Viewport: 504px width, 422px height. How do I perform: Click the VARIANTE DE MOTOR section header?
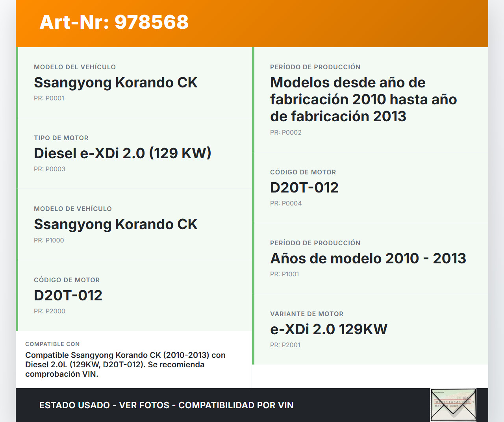307,314
